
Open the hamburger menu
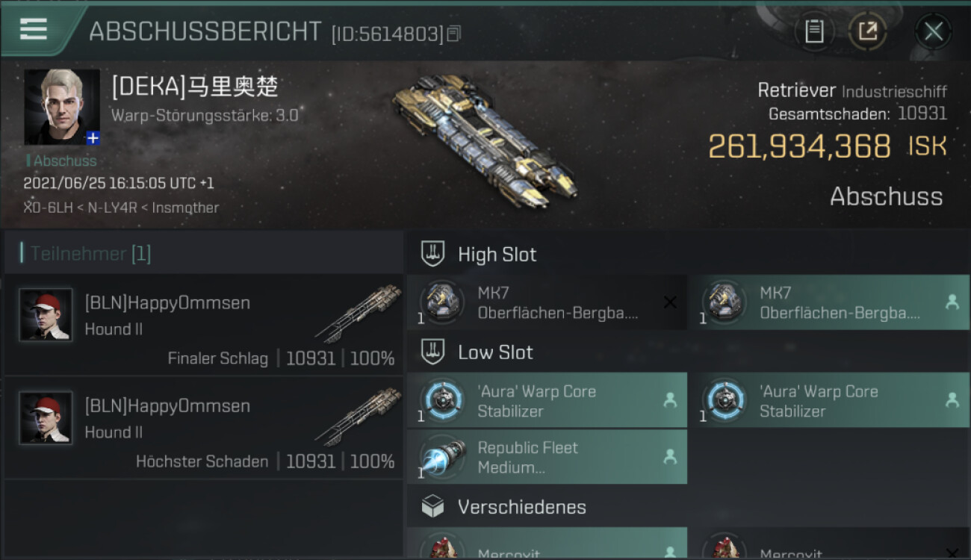click(34, 28)
